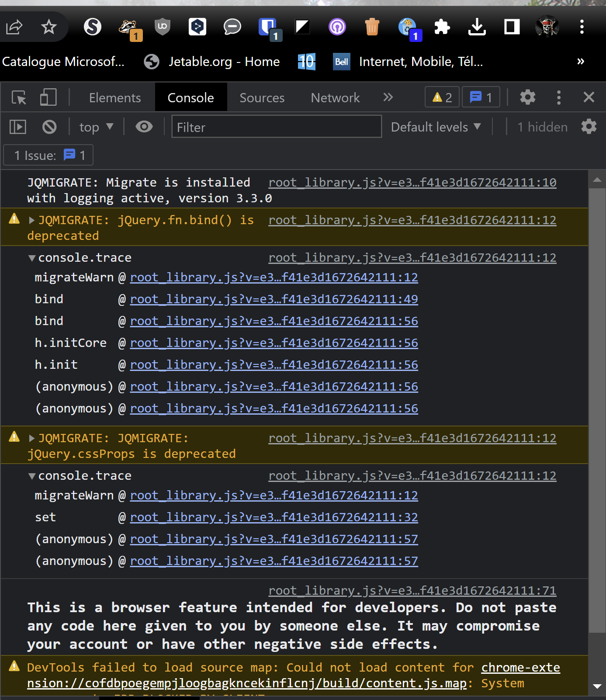Click the console vertical scrollbar thumb
The width and height of the screenshot is (606, 700).
597,410
